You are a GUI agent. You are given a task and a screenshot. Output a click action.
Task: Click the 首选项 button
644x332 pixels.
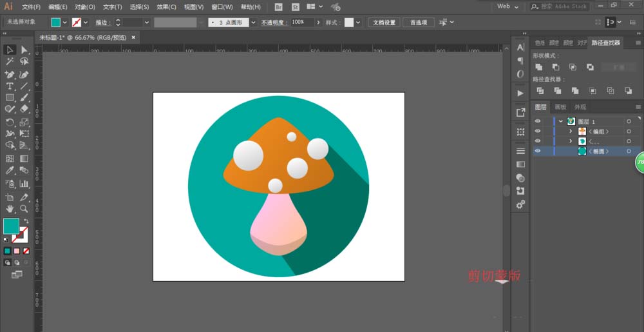point(418,23)
